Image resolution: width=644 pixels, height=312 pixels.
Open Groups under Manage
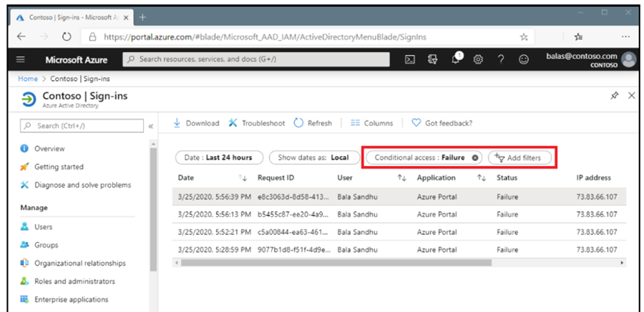click(x=39, y=245)
